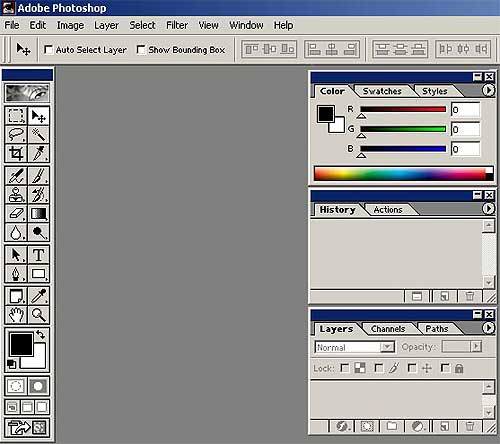Viewport: 500px width, 444px height.
Task: Add layer mask in Layers palette
Action: [367, 426]
